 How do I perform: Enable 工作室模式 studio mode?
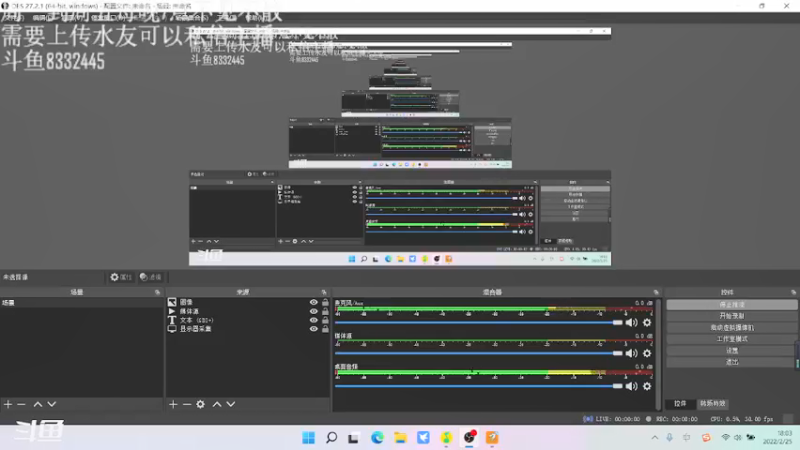pos(732,339)
